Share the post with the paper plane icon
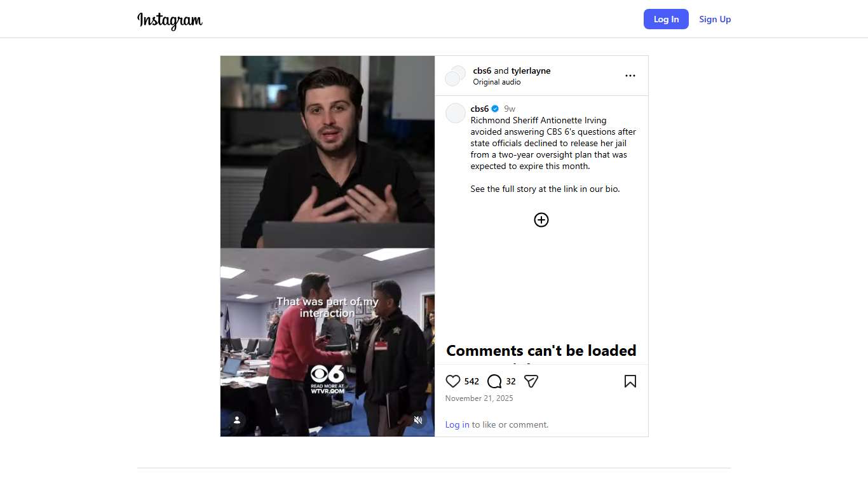868x488 pixels. 531,381
